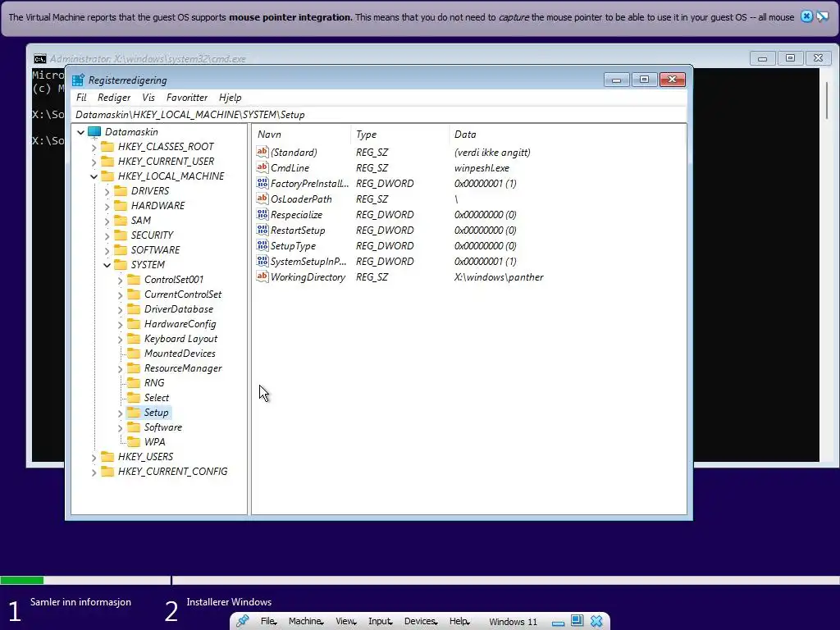840x630 pixels.
Task: Click the registry address bar path field
Action: 379,115
